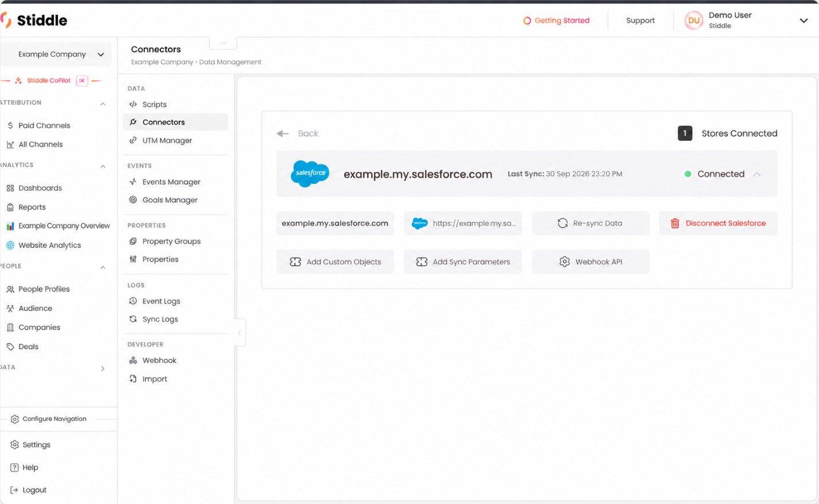Collapse the Attribution section
Screen dimensions: 819x504
[x=103, y=104]
